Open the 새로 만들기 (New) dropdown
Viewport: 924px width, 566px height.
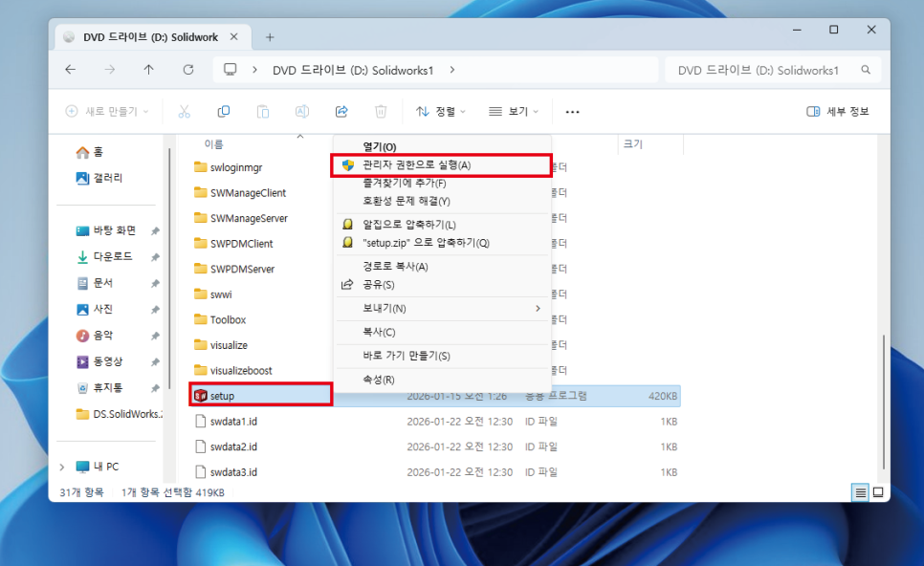[107, 111]
